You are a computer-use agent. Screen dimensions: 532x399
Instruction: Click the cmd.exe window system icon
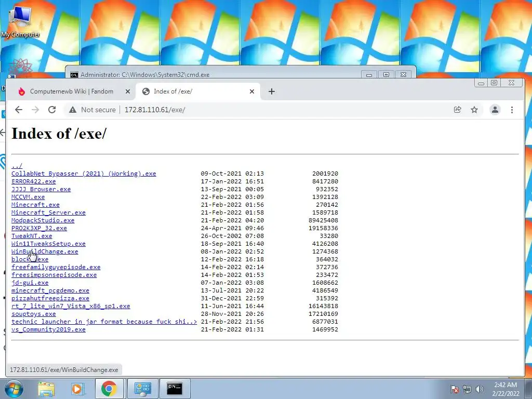[x=74, y=75]
